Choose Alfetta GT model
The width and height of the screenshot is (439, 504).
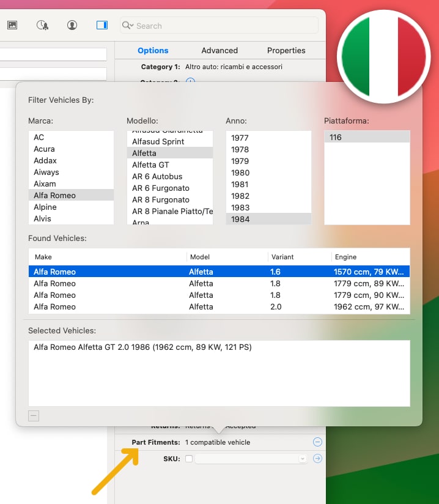click(x=170, y=165)
